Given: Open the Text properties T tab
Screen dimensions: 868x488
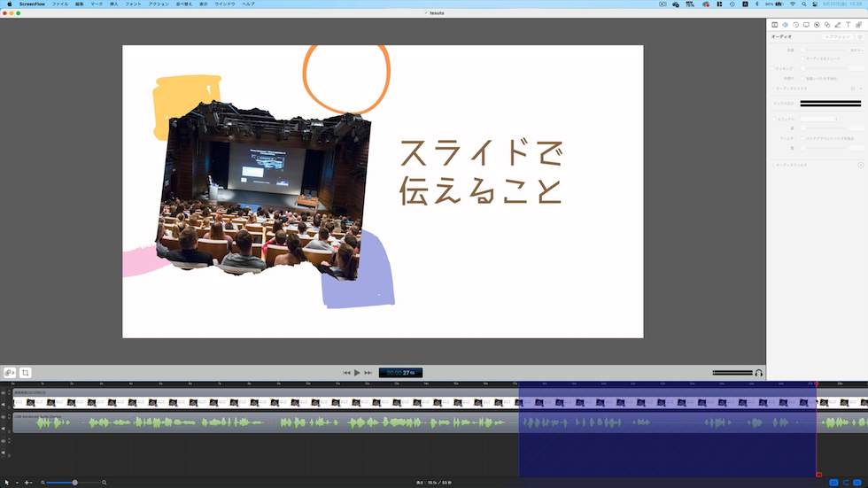Looking at the screenshot, I should pos(849,25).
